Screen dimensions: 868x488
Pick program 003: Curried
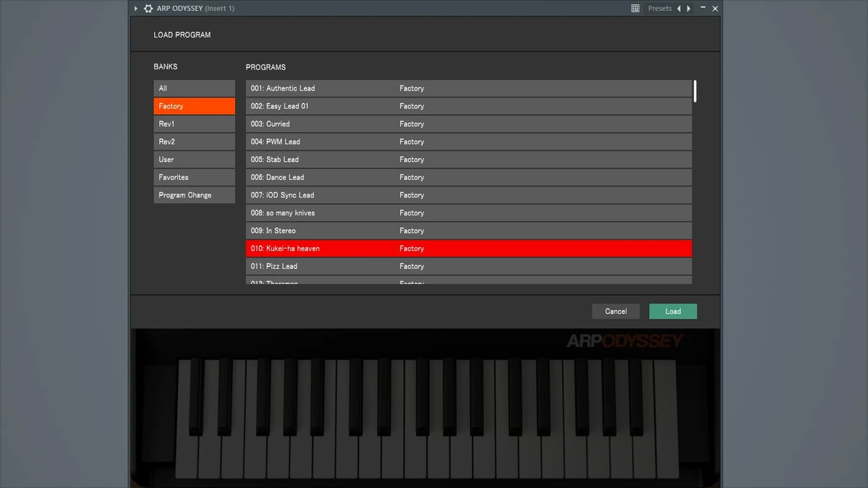[469, 124]
